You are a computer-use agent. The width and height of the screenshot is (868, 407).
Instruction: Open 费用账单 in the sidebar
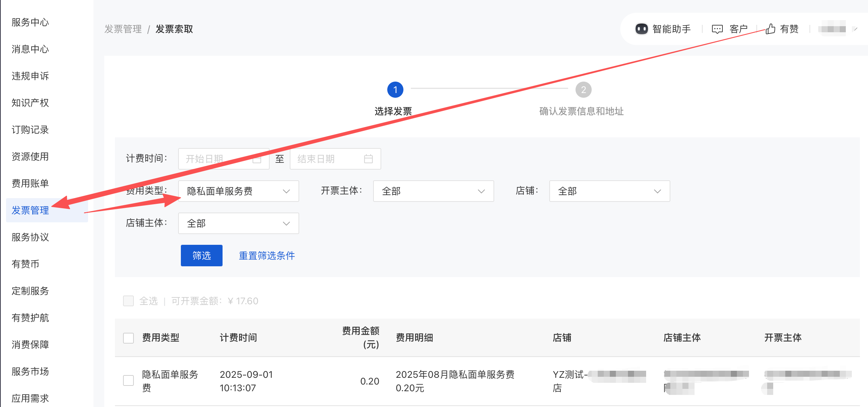coord(30,183)
